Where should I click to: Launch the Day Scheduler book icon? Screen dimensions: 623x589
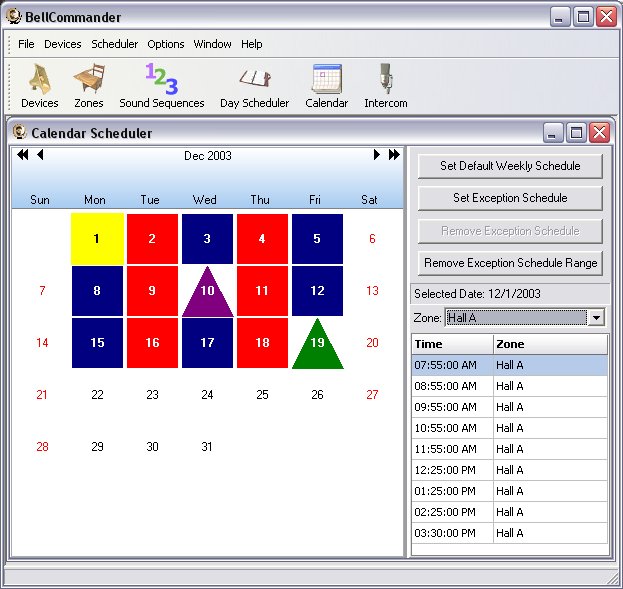click(255, 85)
